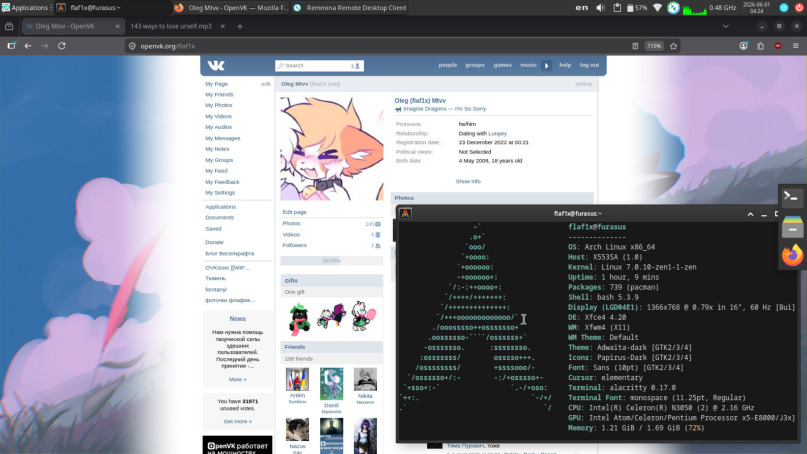This screenshot has height=454, width=807.
Task: Open the Wi-Fi network tray icon
Action: click(x=657, y=8)
